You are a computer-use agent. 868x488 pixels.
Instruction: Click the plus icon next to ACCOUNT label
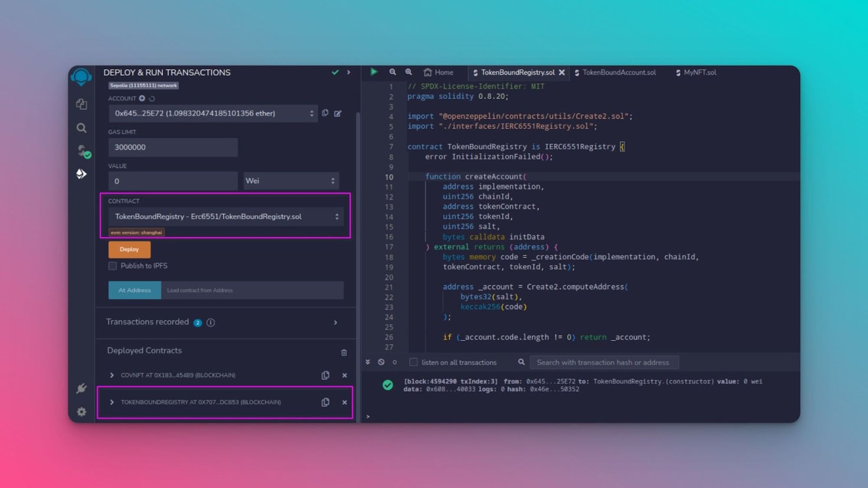tap(142, 98)
